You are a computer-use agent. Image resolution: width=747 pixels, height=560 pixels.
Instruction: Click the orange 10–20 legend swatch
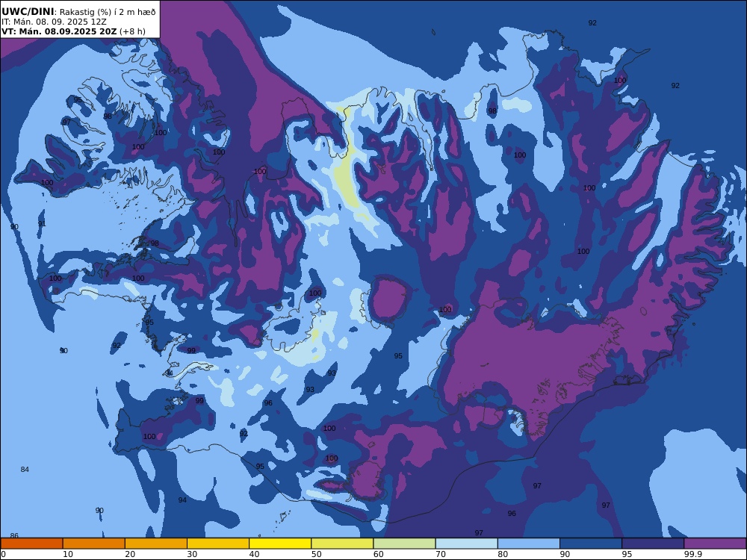click(94, 544)
